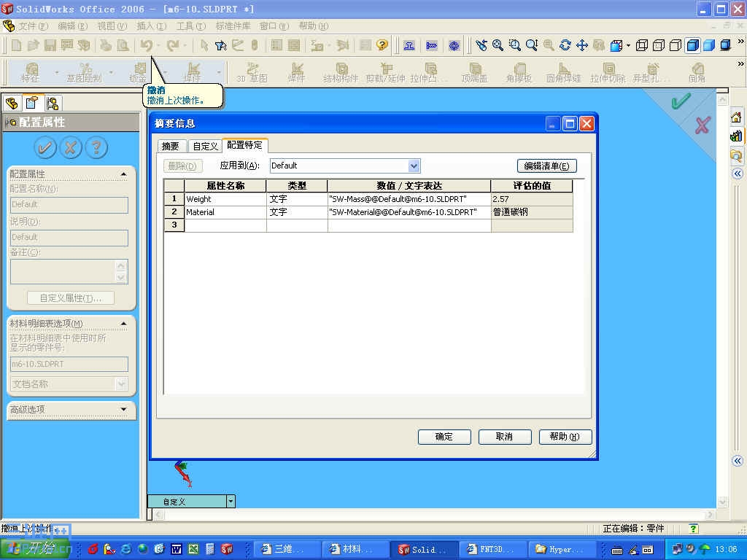Click the Word quick launch icon in taskbar

pos(177,549)
